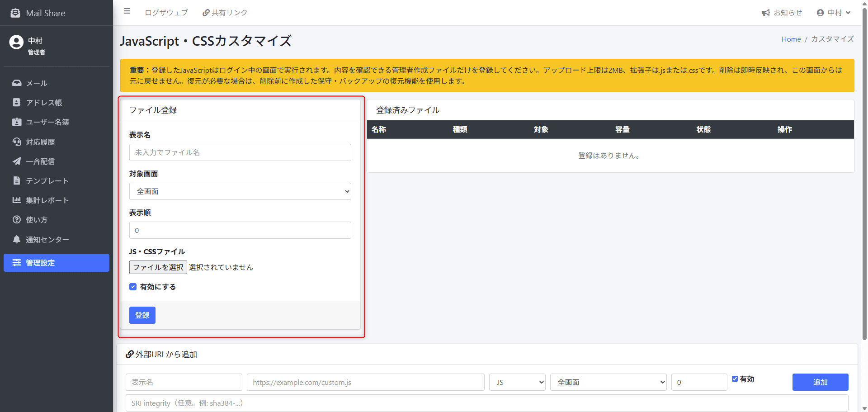Click the 登録はありません。 empty message
The image size is (868, 412).
pos(609,156)
